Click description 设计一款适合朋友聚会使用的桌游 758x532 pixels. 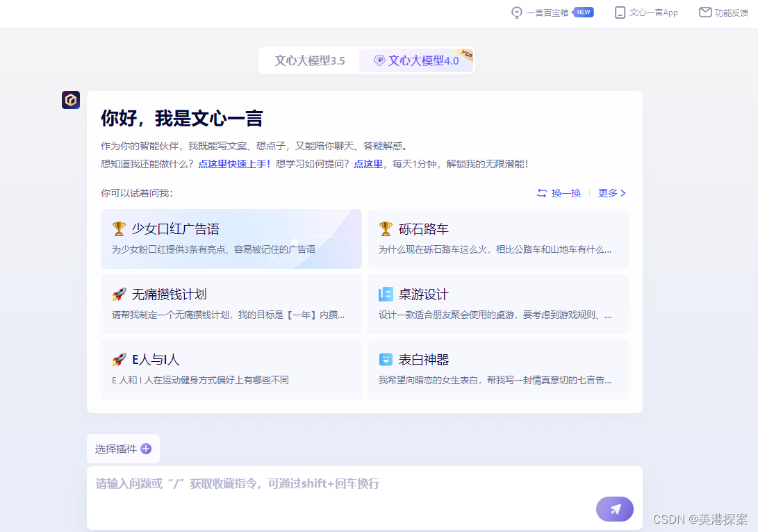coord(495,315)
